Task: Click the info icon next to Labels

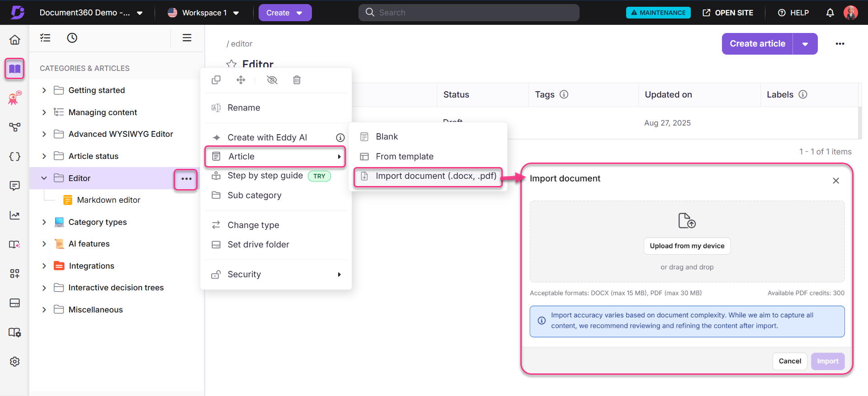Action: [x=802, y=94]
